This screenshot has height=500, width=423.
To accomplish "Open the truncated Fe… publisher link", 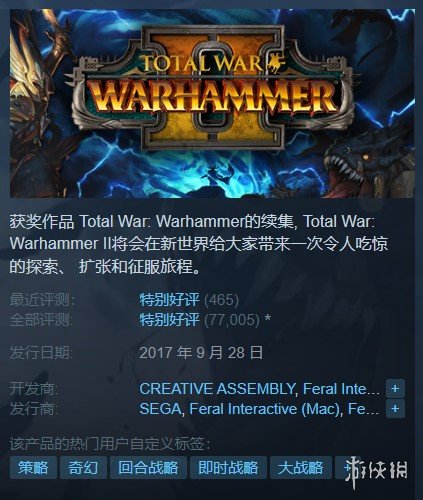I will (x=363, y=409).
